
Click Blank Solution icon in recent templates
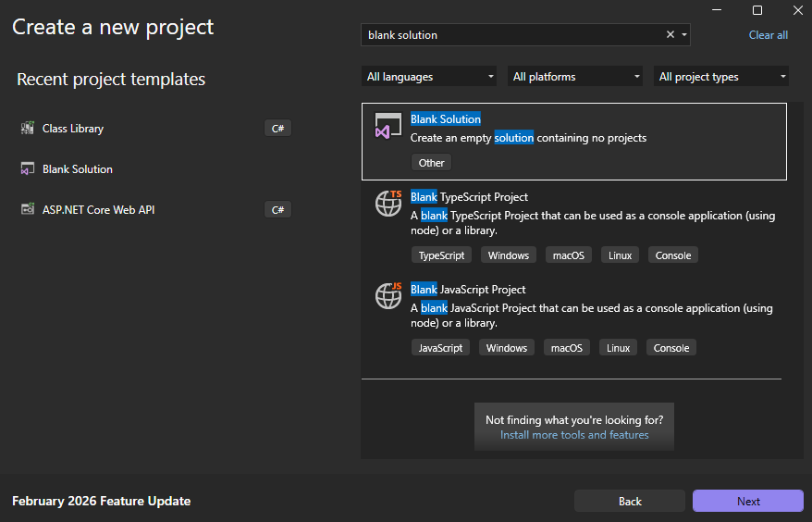(x=27, y=169)
